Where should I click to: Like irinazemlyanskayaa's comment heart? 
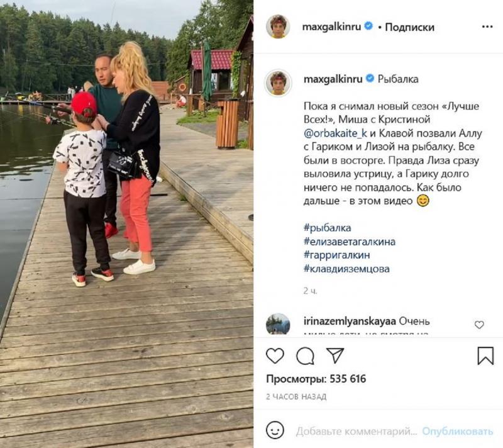[x=479, y=325]
